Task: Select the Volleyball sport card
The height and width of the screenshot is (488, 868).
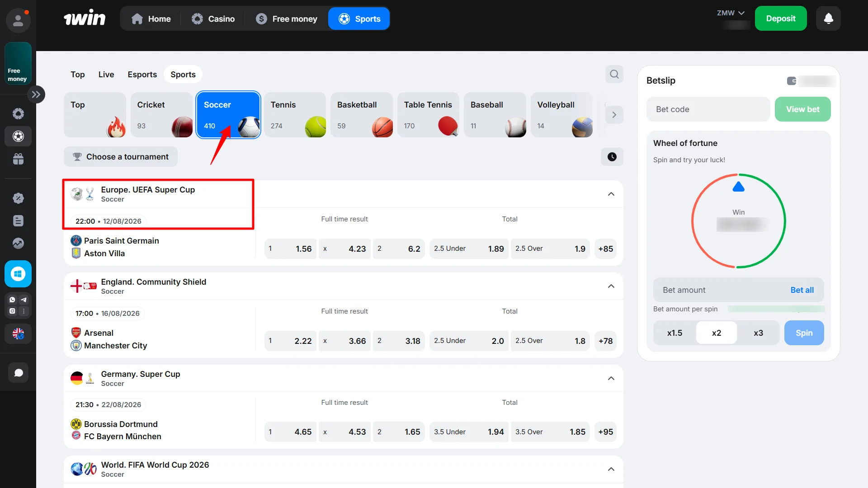Action: (x=561, y=115)
